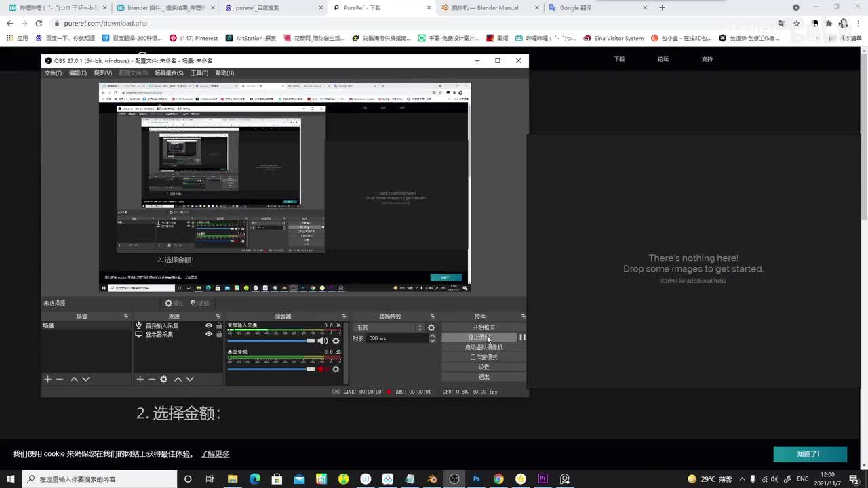Viewport: 868px width, 488px height.
Task: Open Microsoft Edge from the taskbar
Action: (x=255, y=479)
